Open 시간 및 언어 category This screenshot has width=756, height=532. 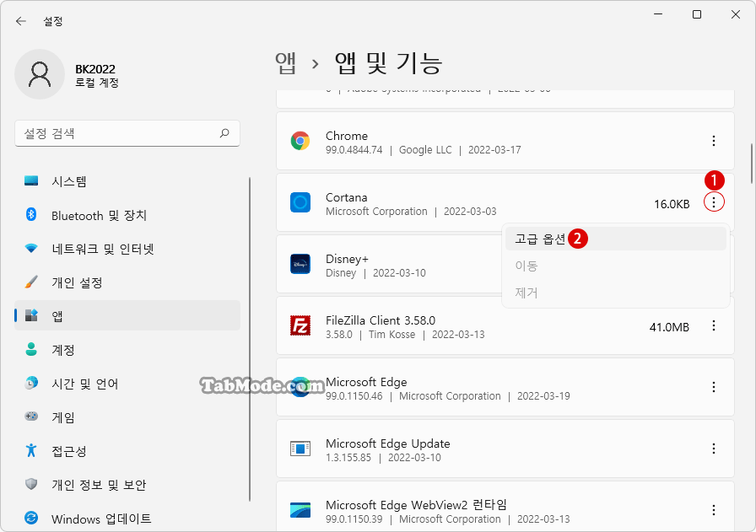click(127, 384)
